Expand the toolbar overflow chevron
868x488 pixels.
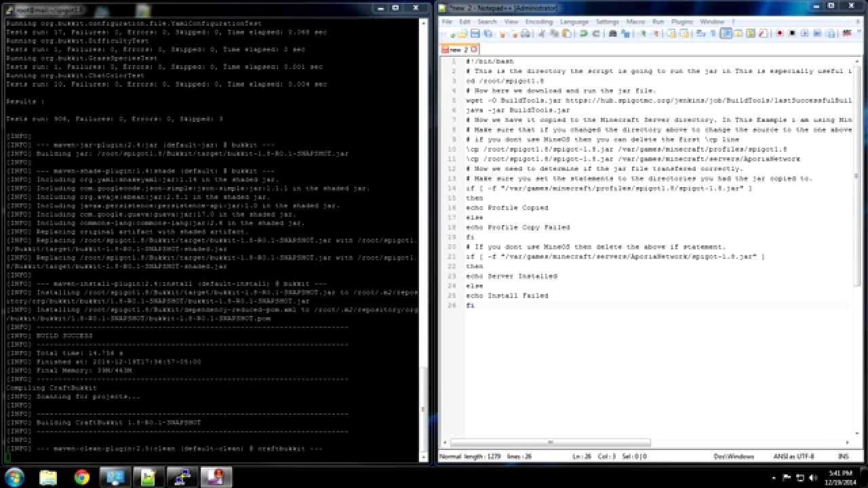click(859, 33)
